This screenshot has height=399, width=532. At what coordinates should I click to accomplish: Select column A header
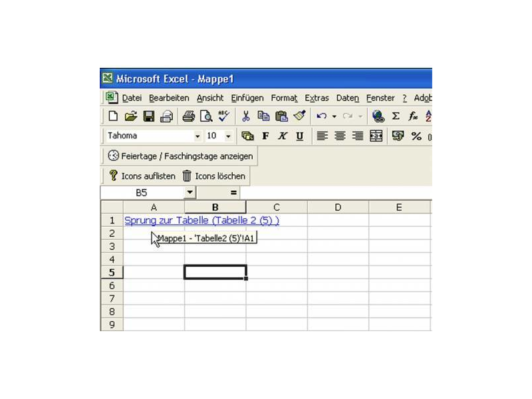(x=154, y=207)
